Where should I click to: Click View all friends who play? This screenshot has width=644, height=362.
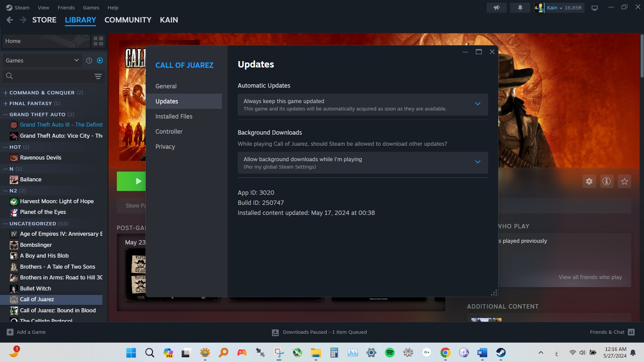(590, 277)
